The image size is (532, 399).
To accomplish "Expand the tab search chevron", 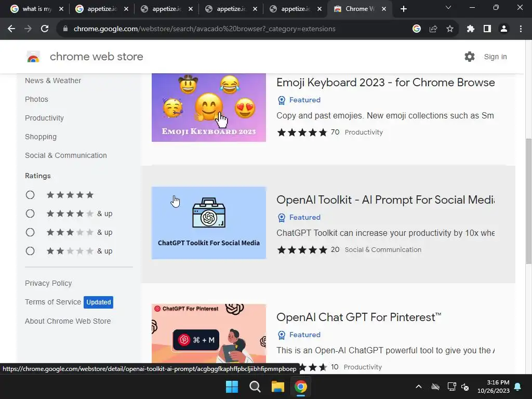I will pos(448,7).
